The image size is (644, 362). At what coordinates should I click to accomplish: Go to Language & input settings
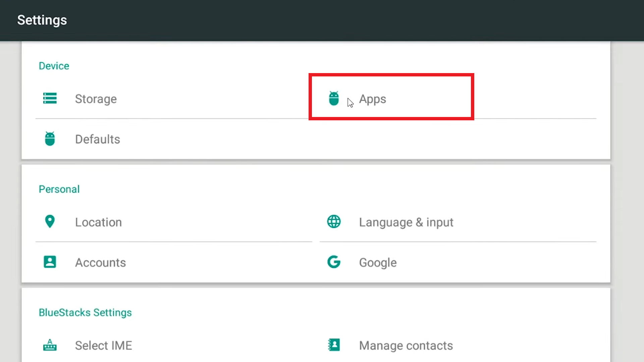coord(406,222)
